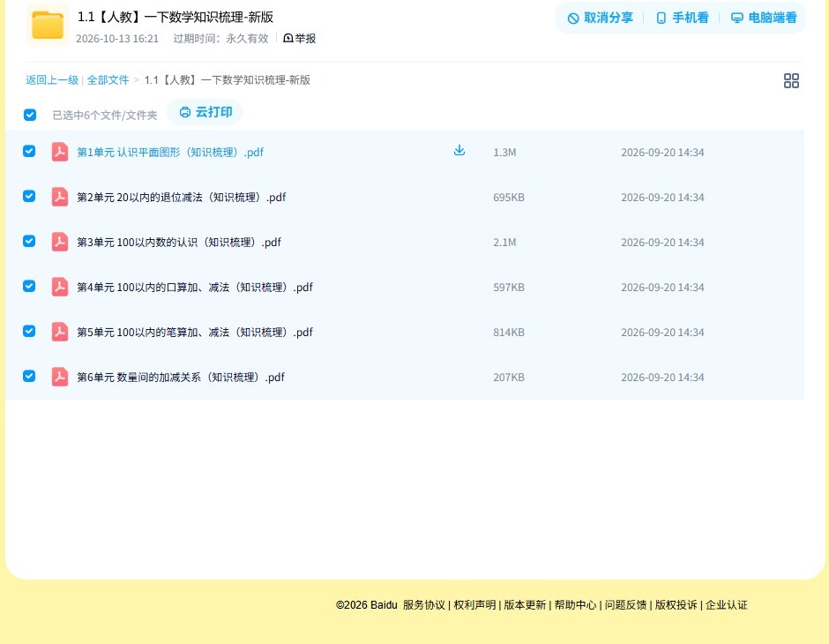This screenshot has width=829, height=644.
Task: Uncheck 第5单元 笔算加、减法 checkbox
Action: click(29, 331)
